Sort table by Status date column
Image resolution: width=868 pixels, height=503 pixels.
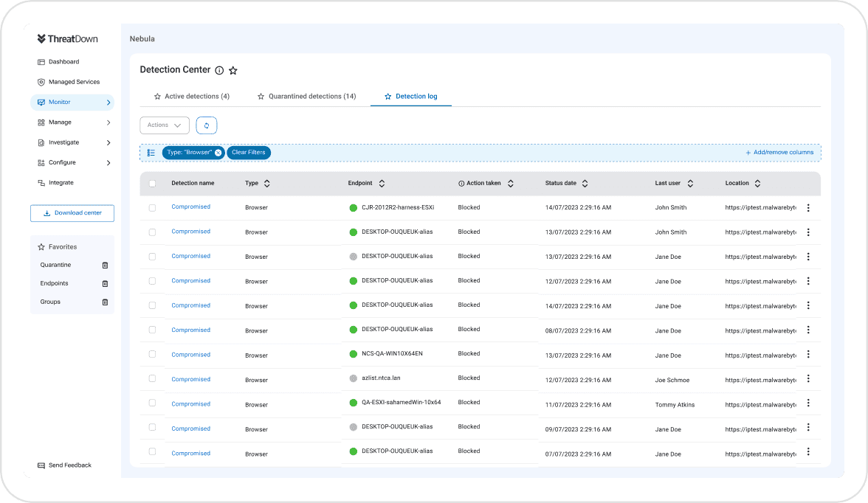coord(585,184)
